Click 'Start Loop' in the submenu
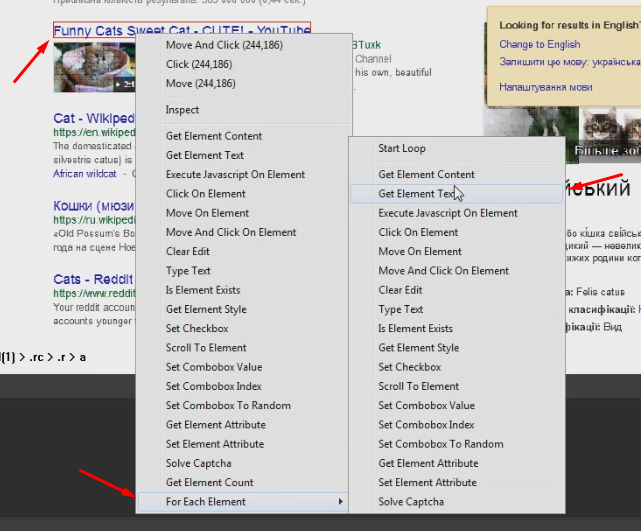The width and height of the screenshot is (641, 531). 401,148
